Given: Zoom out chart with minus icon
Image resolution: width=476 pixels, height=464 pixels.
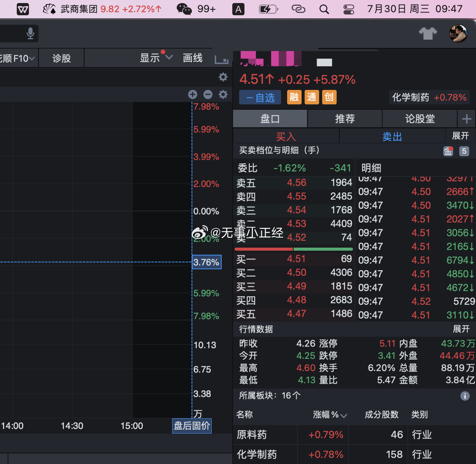Looking at the screenshot, I should [208, 94].
